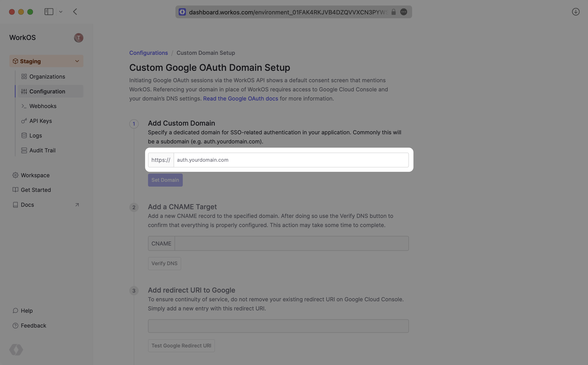Open the Configuration menu item
588x365 pixels.
[x=47, y=92]
